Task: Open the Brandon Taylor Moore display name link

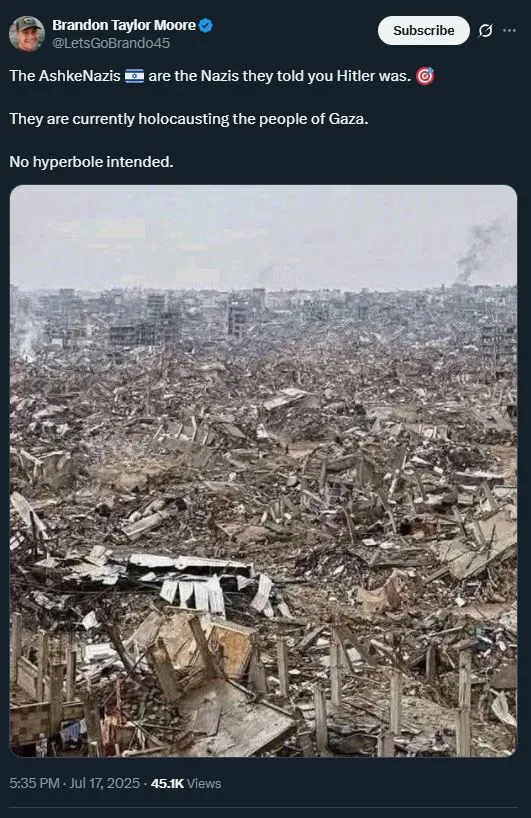Action: pyautogui.click(x=124, y=25)
